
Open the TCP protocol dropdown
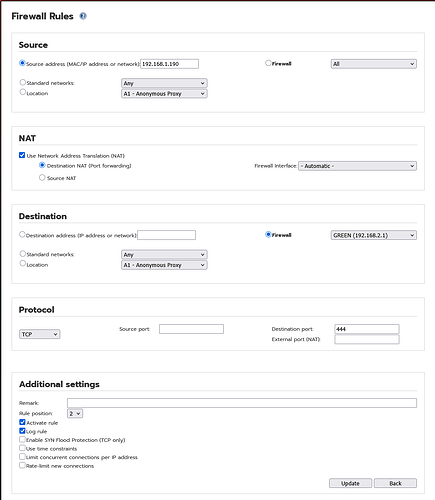click(x=40, y=334)
